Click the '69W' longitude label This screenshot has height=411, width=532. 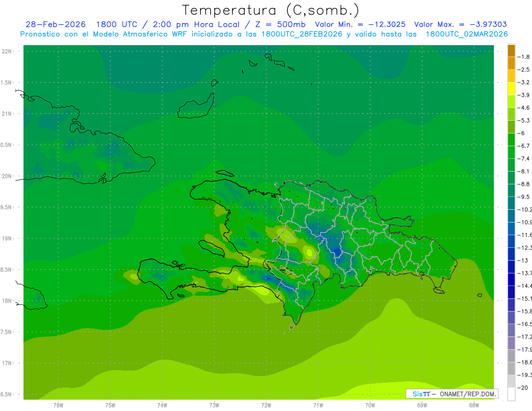422,405
